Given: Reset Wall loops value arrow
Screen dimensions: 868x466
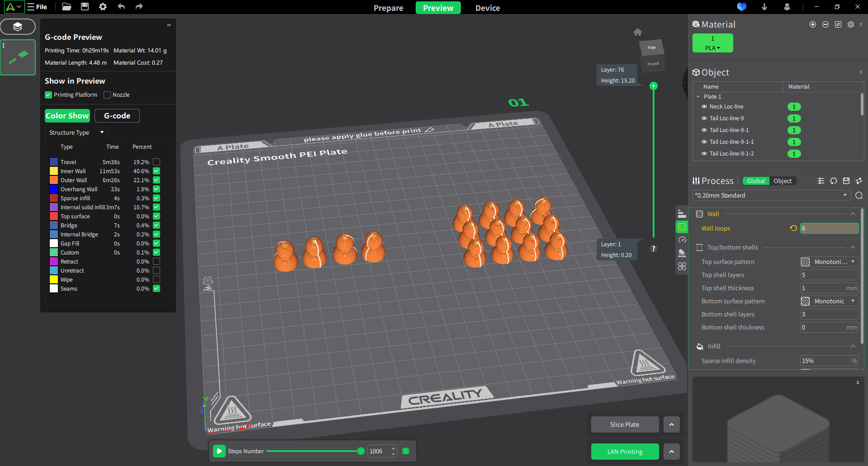Looking at the screenshot, I should [793, 228].
